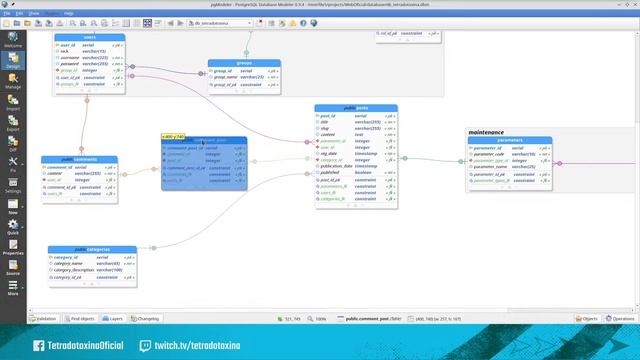Toggle the Objects panel
Viewport: 640px width, 360px height.
pyautogui.click(x=587, y=318)
